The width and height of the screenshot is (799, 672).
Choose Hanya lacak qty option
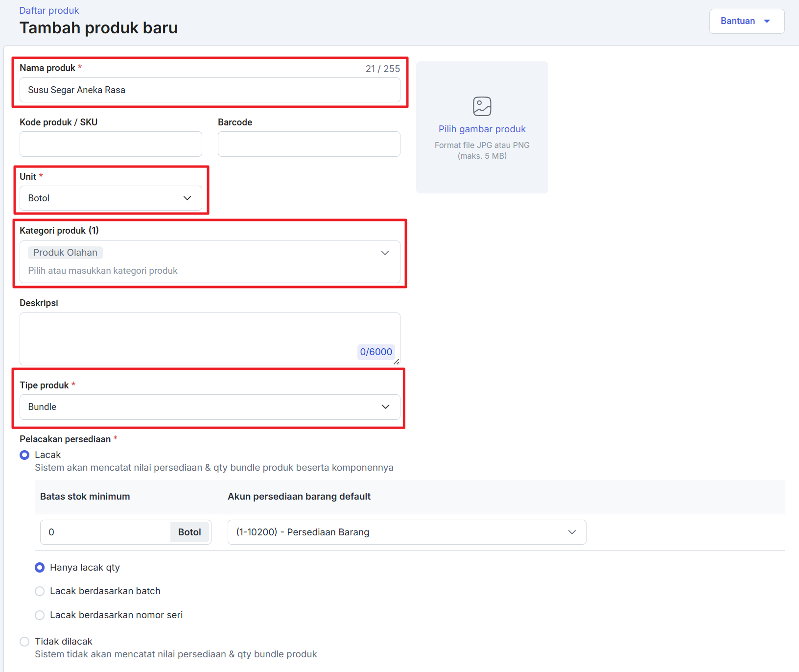click(40, 568)
